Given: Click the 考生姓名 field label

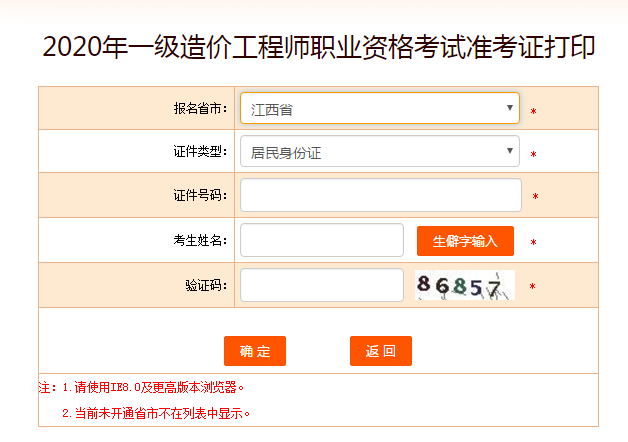Looking at the screenshot, I should pos(200,241).
